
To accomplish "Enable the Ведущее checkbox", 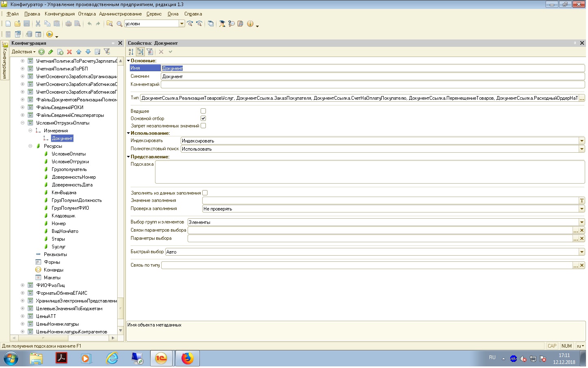I will coord(203,111).
